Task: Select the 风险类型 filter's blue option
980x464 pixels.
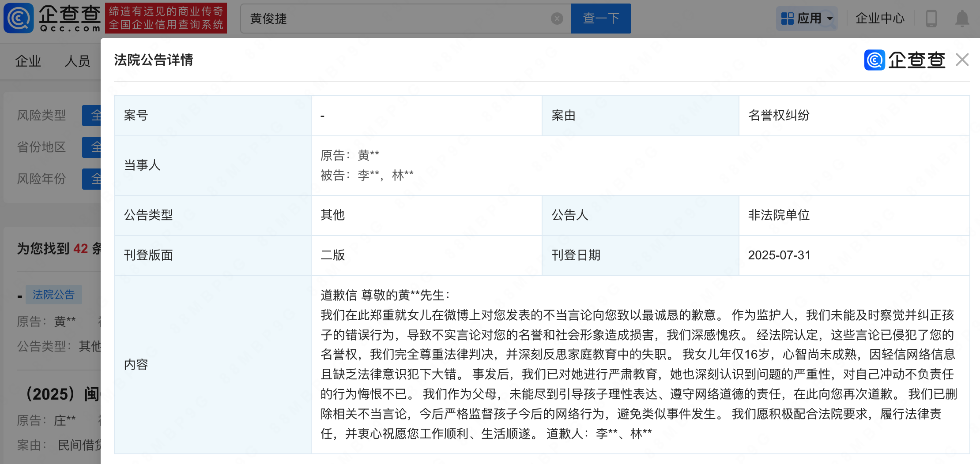Action: tap(92, 116)
